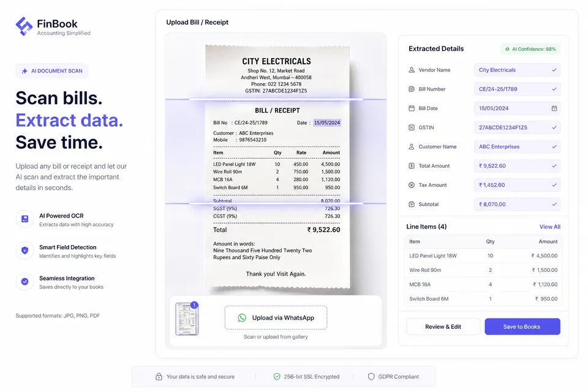The image size is (588, 392).
Task: Click the AI Confidence sparkle icon
Action: 507,49
